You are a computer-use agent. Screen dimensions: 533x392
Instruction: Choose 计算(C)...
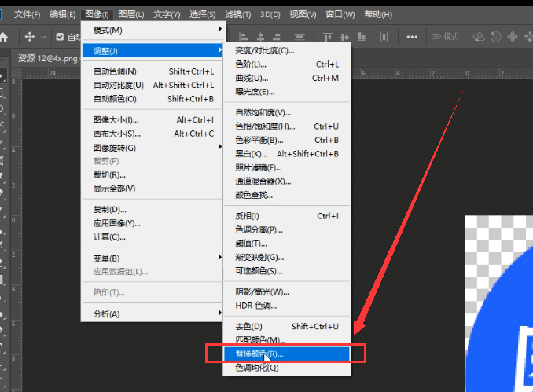click(x=153, y=237)
